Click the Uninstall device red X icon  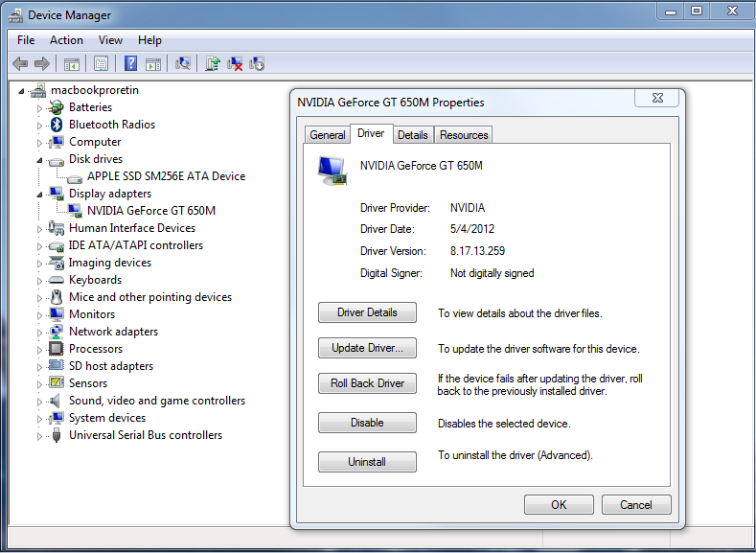(235, 63)
